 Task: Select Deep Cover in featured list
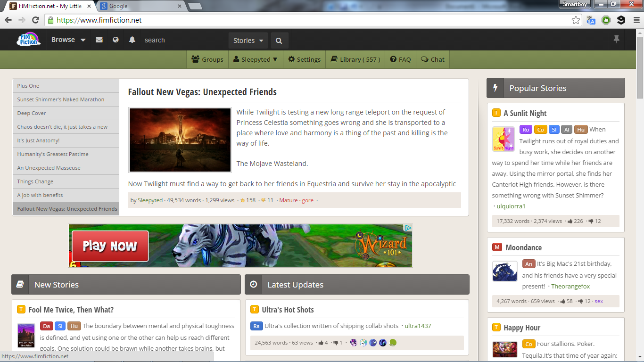(66, 113)
